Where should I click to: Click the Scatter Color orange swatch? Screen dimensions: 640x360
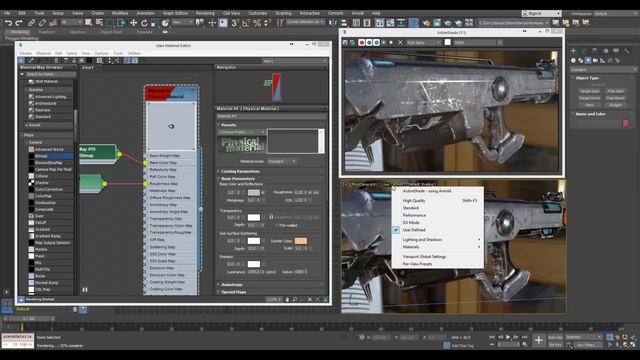tap(300, 241)
